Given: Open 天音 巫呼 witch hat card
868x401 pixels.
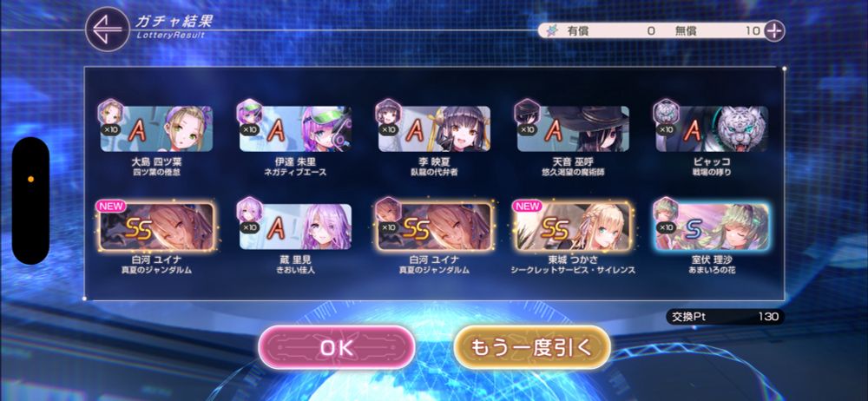Looking at the screenshot, I should click(x=573, y=129).
